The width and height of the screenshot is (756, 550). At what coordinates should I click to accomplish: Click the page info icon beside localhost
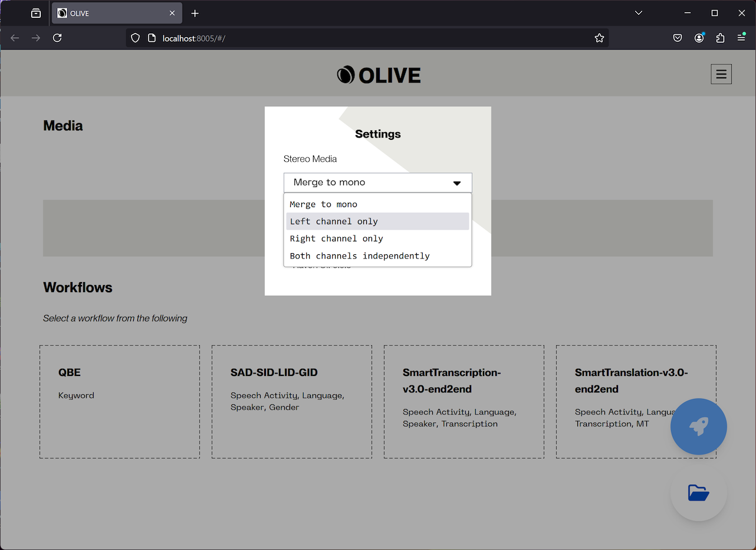(x=152, y=38)
